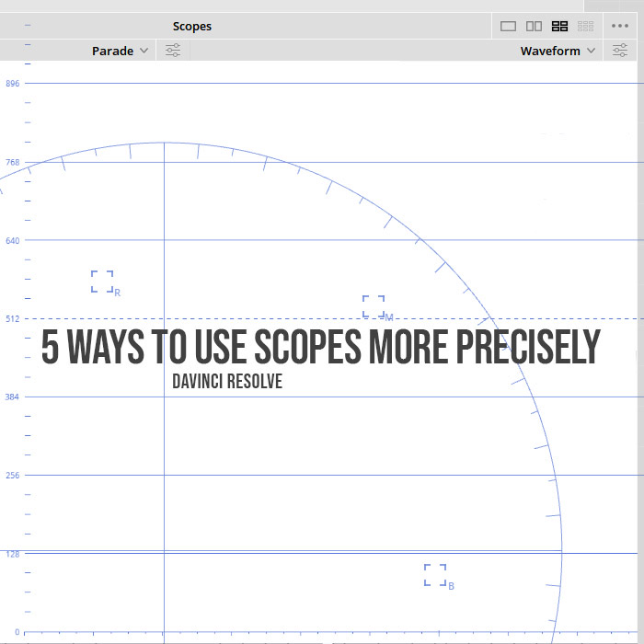The image size is (644, 644).
Task: Select the two-up scope layout icon
Action: point(534,27)
